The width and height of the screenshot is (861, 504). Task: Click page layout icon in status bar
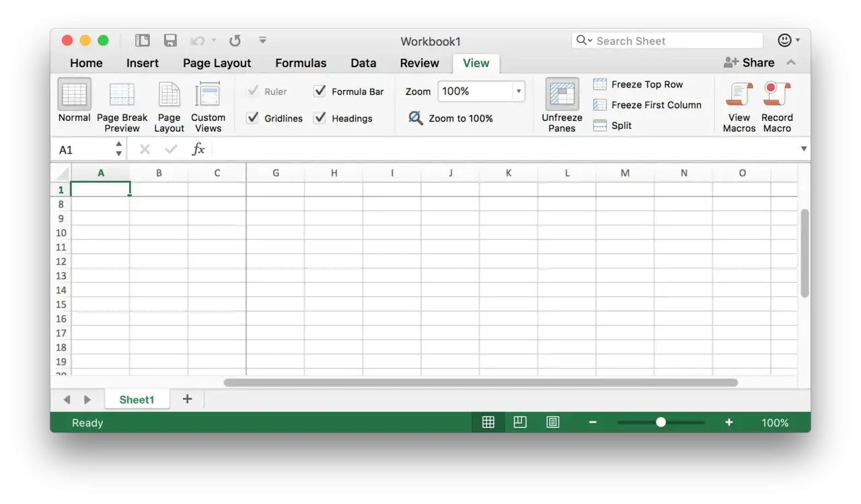pyautogui.click(x=520, y=422)
